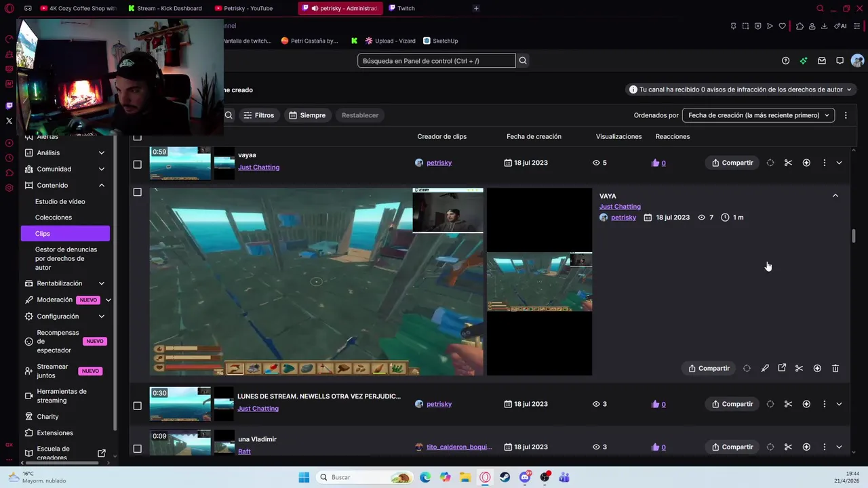
Task: Click the green sparkle what's new icon
Action: 804,61
